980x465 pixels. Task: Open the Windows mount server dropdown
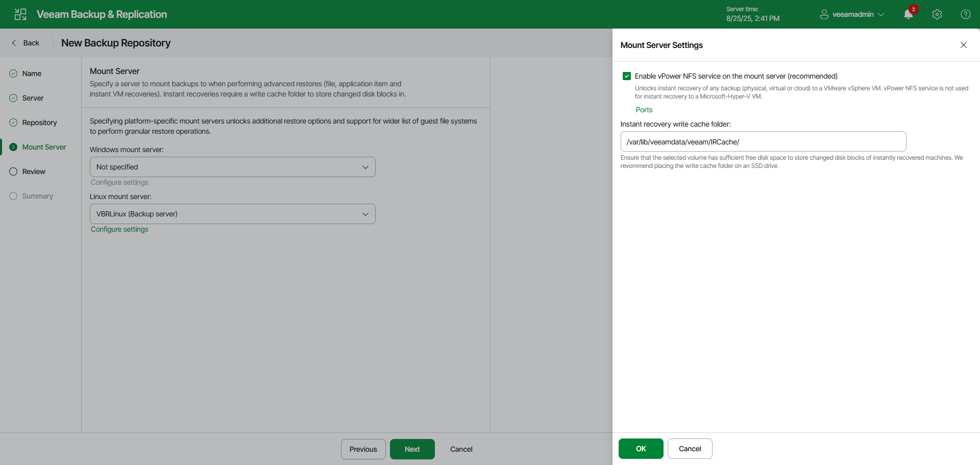pyautogui.click(x=233, y=167)
